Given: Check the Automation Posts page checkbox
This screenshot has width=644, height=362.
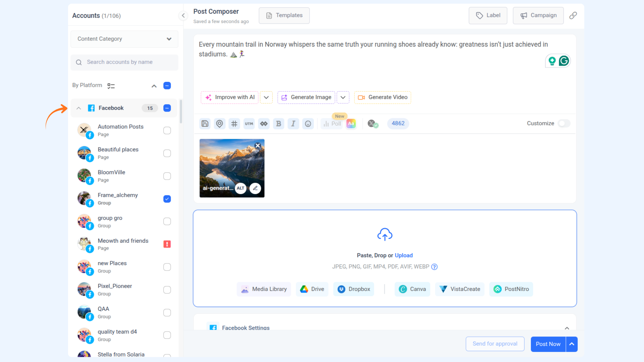Looking at the screenshot, I should click(167, 130).
